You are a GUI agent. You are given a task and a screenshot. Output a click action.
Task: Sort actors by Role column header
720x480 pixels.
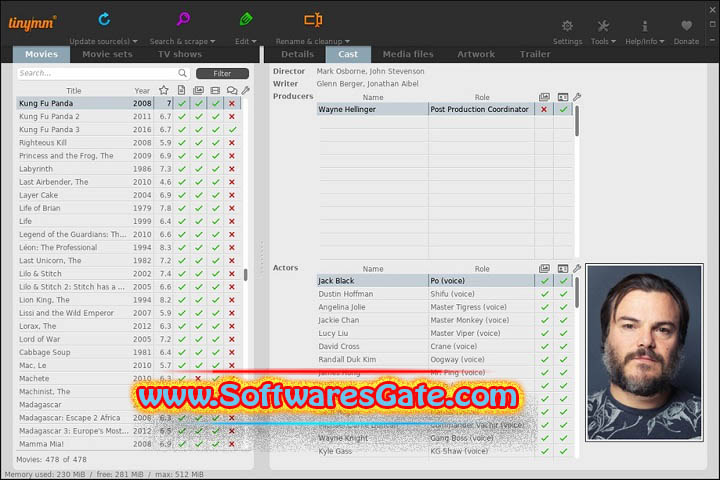tap(482, 269)
